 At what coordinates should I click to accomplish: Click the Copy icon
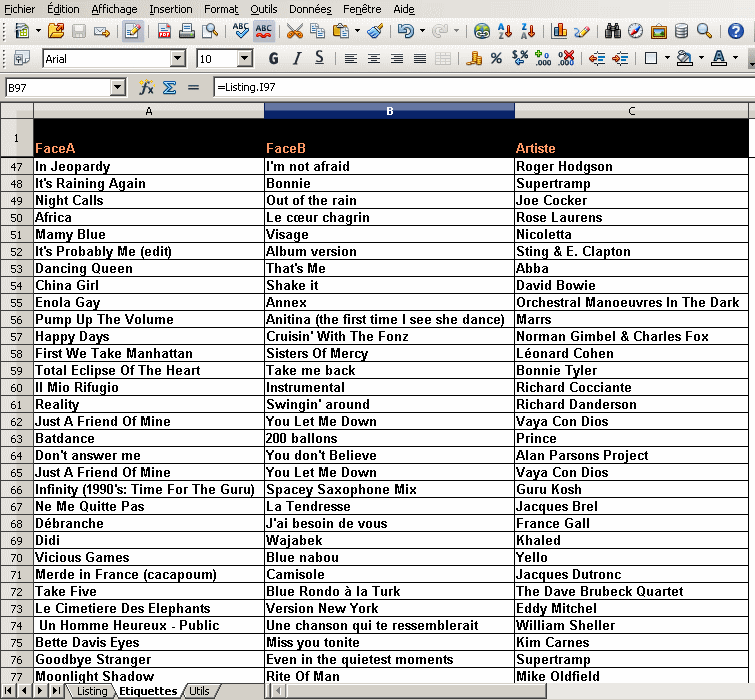coord(317,31)
